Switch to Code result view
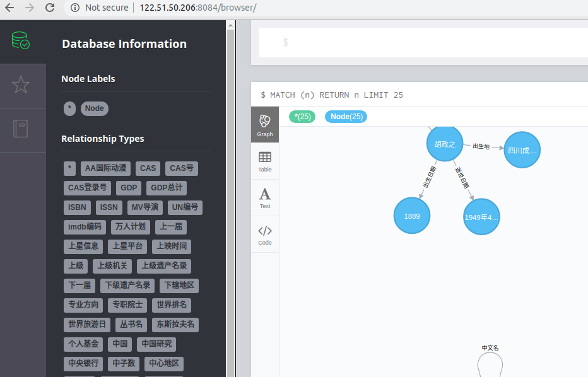The image size is (588, 377). pos(265,235)
